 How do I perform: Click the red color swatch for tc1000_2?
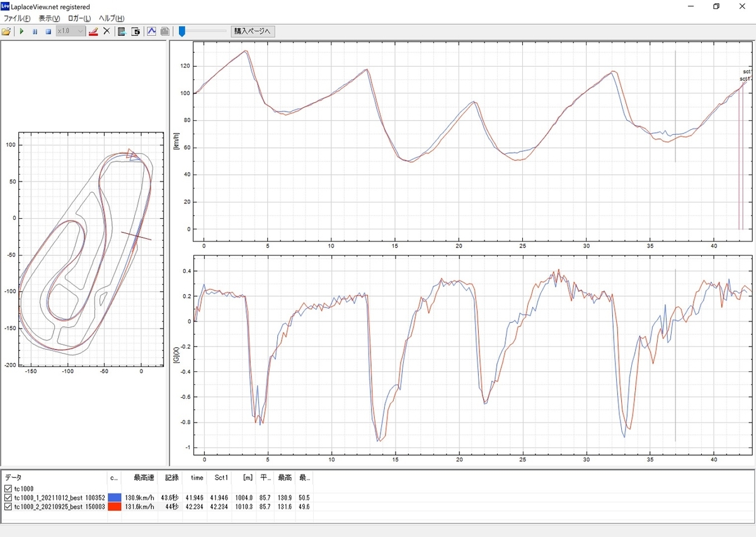point(114,506)
